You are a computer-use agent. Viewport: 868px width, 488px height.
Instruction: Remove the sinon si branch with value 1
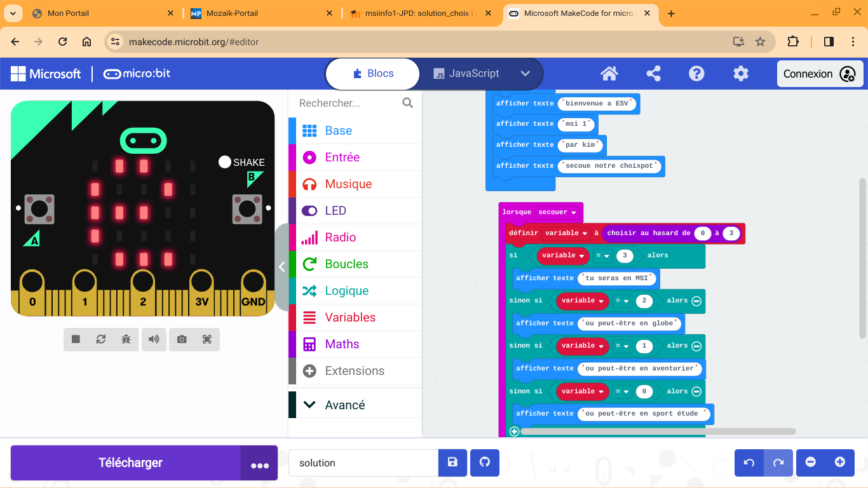(x=696, y=346)
